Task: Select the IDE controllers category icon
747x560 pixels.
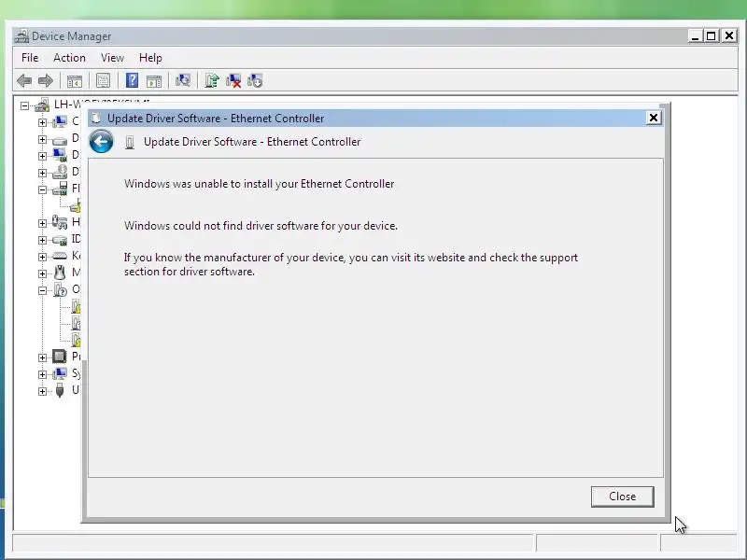Action: click(x=60, y=240)
